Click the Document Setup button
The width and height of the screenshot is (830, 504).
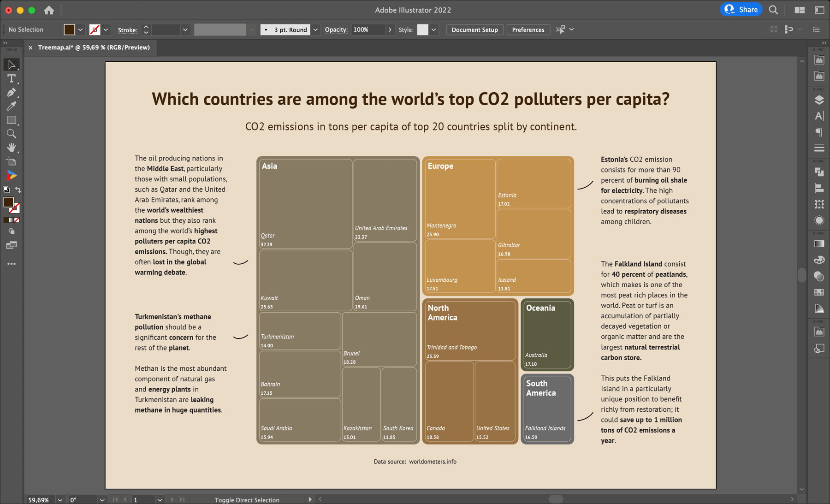tap(474, 30)
